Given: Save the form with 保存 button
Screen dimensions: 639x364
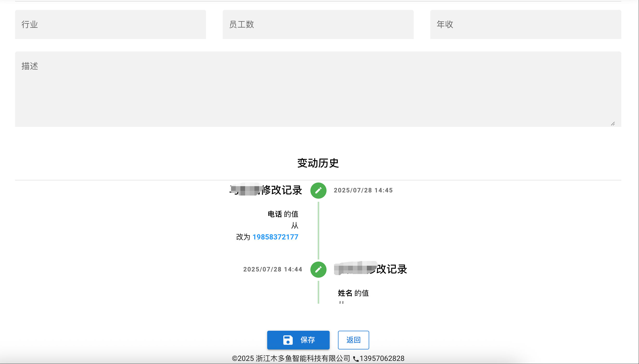Looking at the screenshot, I should tap(298, 340).
